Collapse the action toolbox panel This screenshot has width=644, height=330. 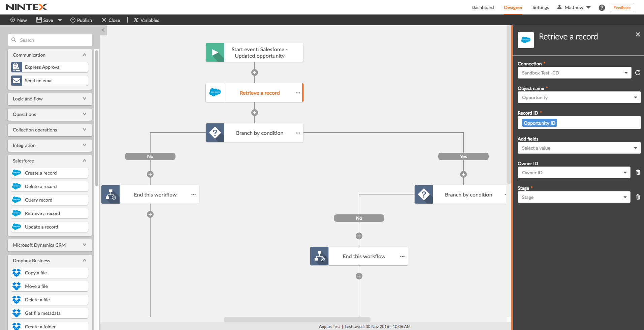tap(103, 30)
